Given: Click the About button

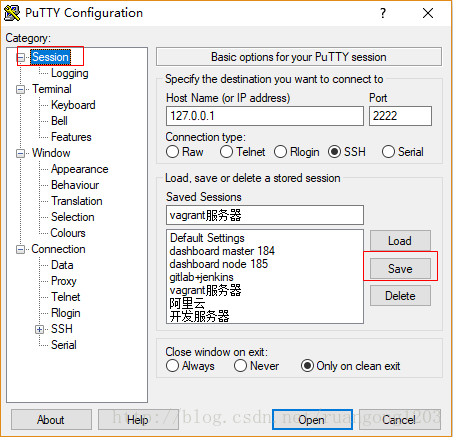Looking at the screenshot, I should [51, 420].
